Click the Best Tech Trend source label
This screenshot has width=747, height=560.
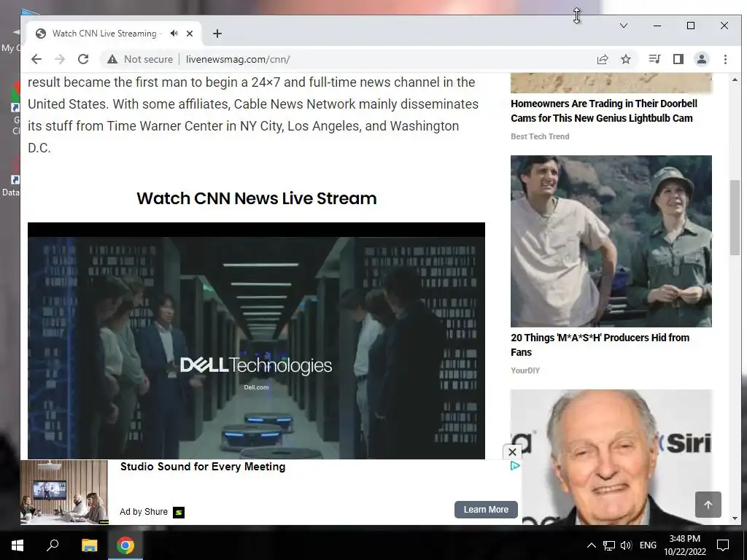[540, 136]
